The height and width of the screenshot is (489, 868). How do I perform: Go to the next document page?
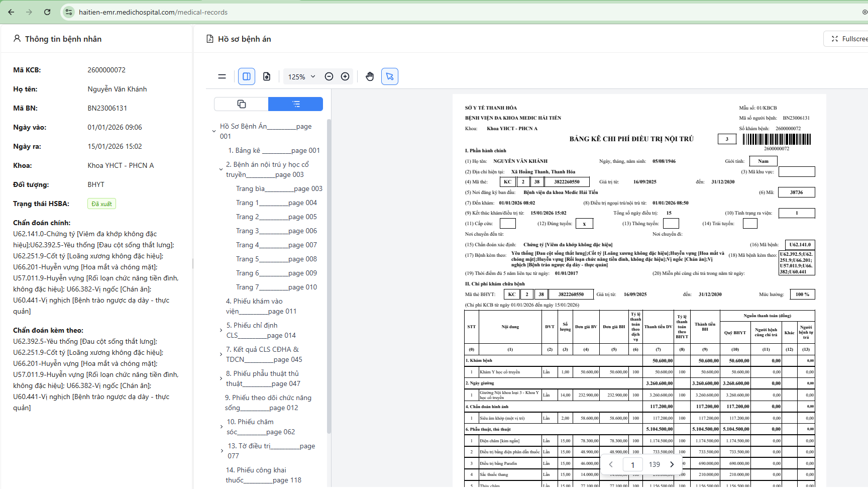pyautogui.click(x=672, y=464)
